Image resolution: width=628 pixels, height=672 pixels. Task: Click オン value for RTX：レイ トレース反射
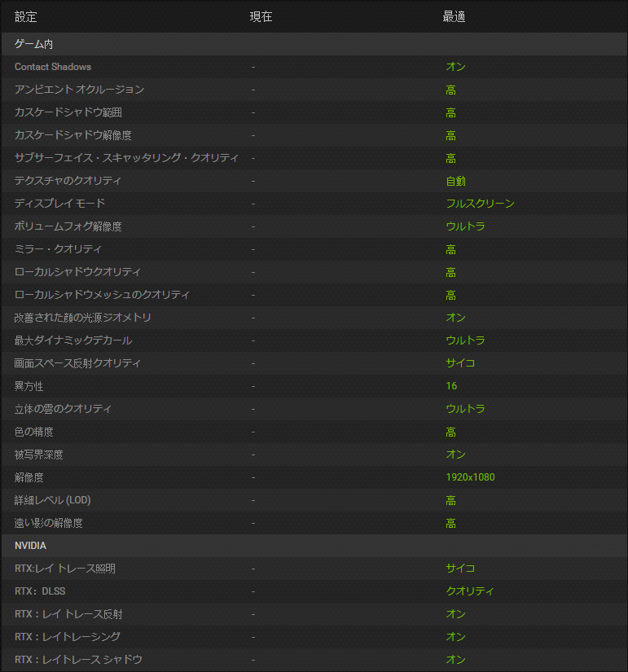coord(455,614)
